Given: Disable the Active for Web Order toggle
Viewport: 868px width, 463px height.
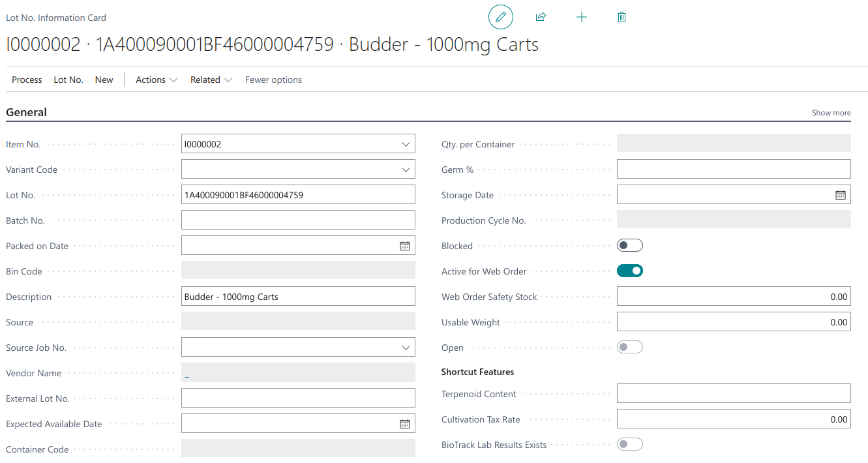Looking at the screenshot, I should (x=630, y=271).
